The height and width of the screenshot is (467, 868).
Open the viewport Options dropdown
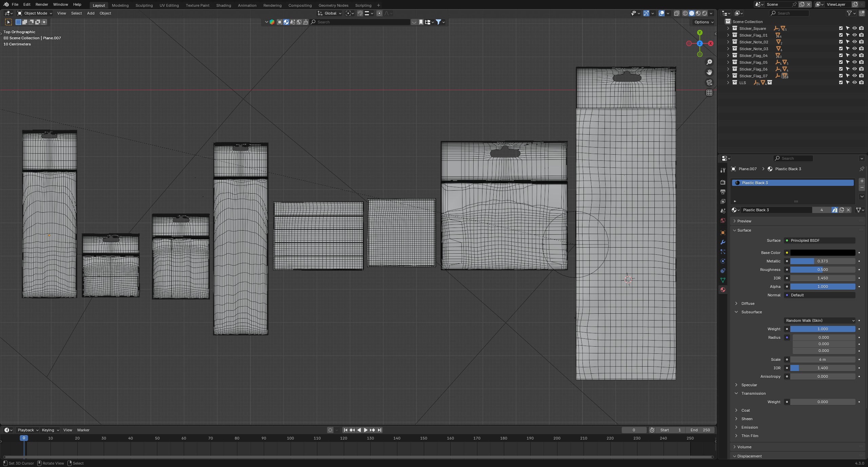click(704, 22)
